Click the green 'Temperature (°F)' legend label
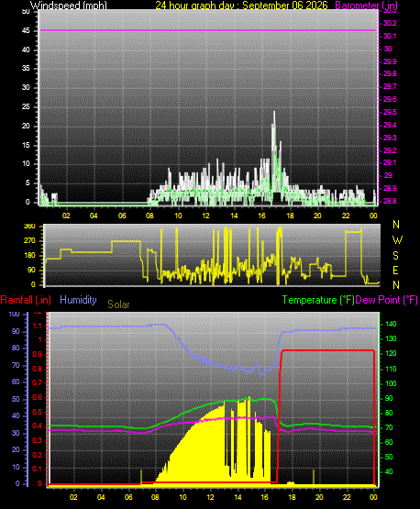This screenshot has height=509, width=420. (x=318, y=300)
